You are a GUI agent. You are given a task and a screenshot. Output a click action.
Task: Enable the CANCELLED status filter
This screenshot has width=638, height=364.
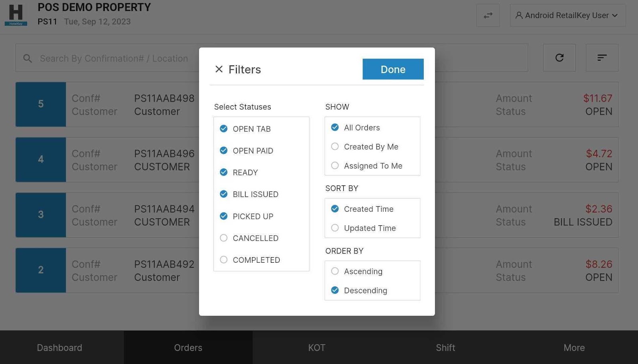coord(224,238)
